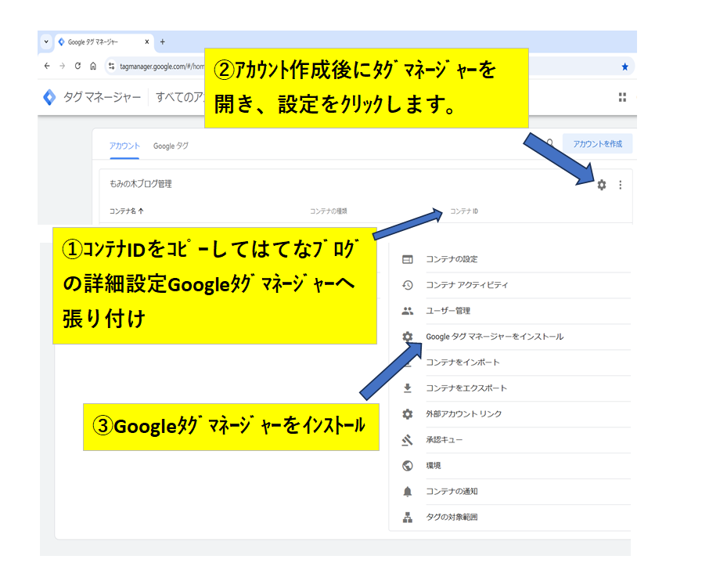
Task: Click the 外部アカウント リンク gear icon
Action: click(x=408, y=414)
